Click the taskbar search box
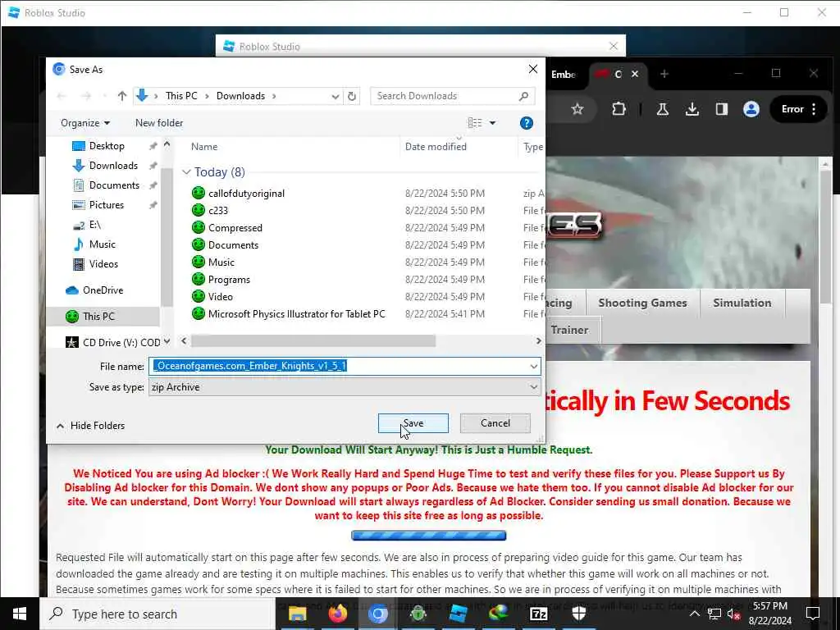 158,614
